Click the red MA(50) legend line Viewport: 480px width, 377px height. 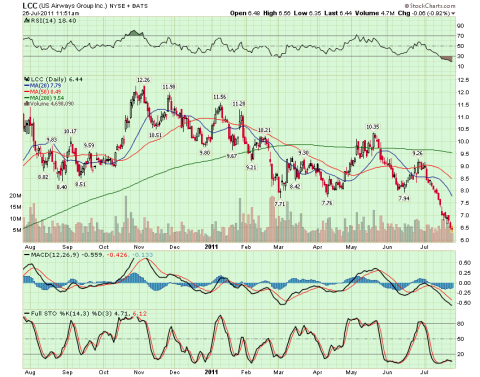point(27,92)
